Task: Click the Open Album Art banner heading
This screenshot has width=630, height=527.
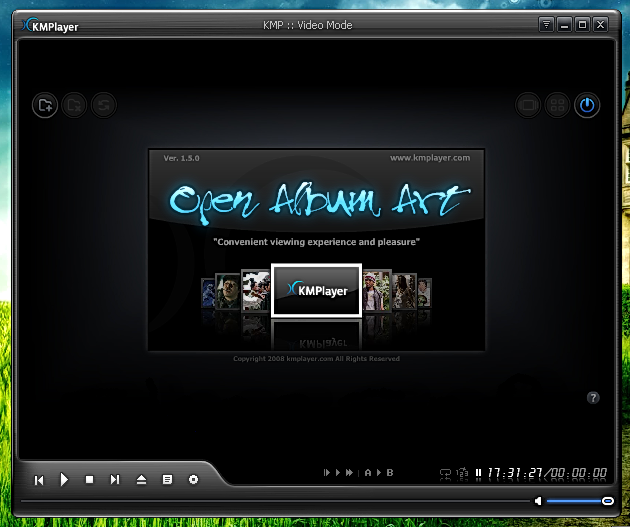Action: 319,203
